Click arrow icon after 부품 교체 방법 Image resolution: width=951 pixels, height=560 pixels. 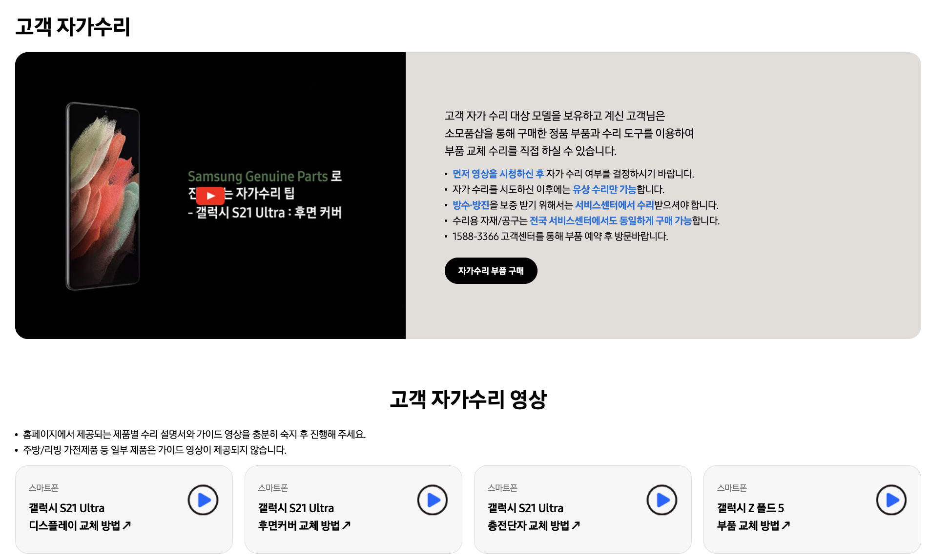(786, 525)
